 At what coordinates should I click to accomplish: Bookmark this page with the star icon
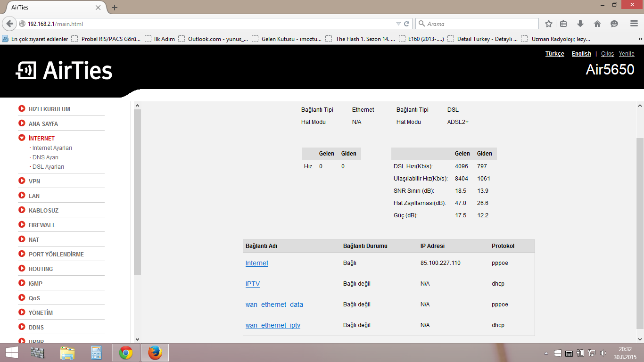pos(549,24)
